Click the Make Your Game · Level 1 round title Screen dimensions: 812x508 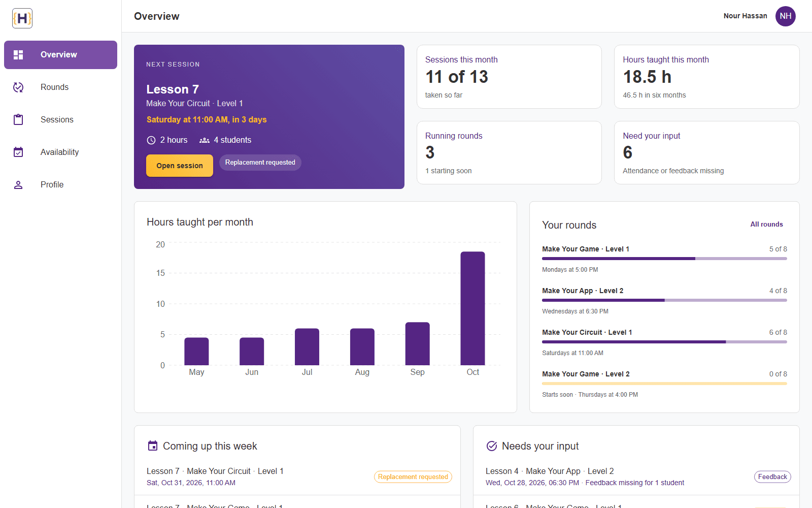(x=586, y=249)
